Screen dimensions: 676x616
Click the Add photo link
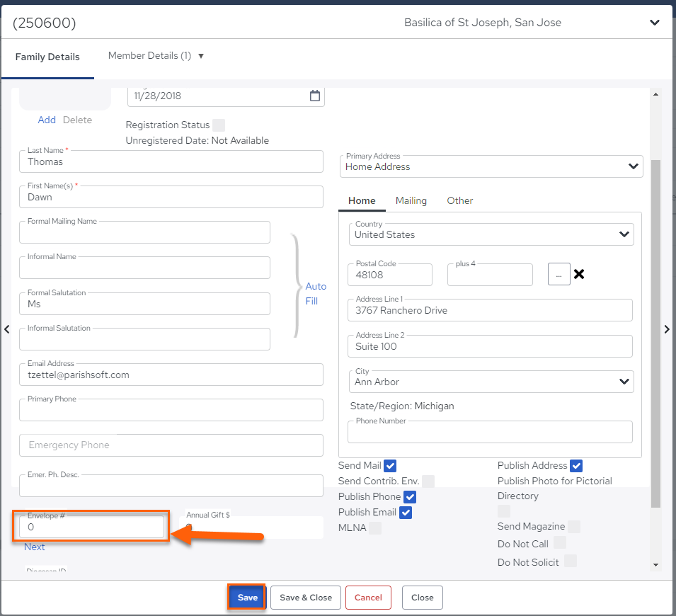point(47,120)
